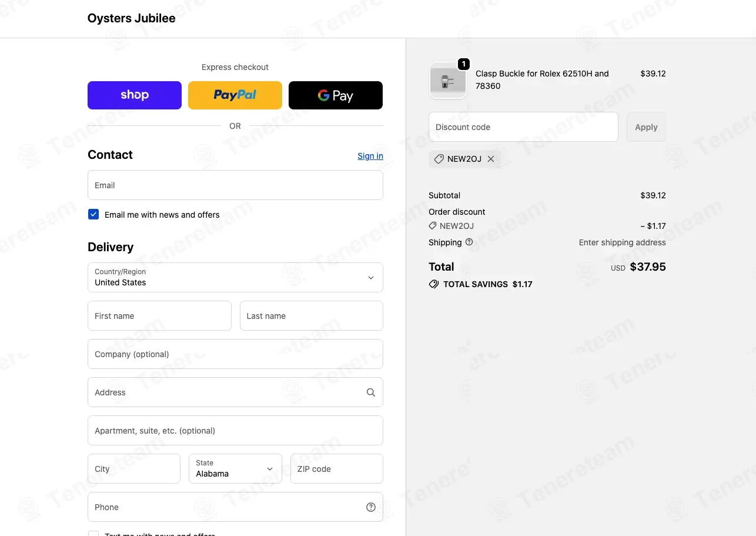Image resolution: width=756 pixels, height=536 pixels.
Task: Click the Total Savings tag icon
Action: pyautogui.click(x=434, y=284)
